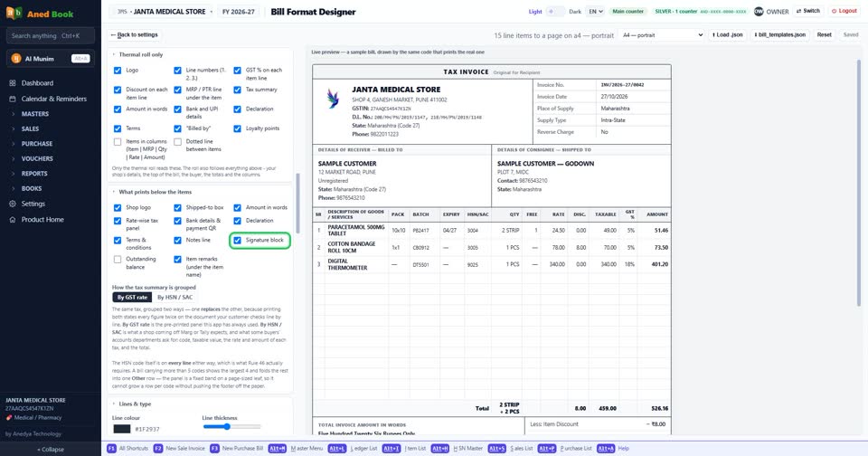Open the JANTA MEDICAL STORE company selector
Viewport: 868px width, 456px height.
164,12
